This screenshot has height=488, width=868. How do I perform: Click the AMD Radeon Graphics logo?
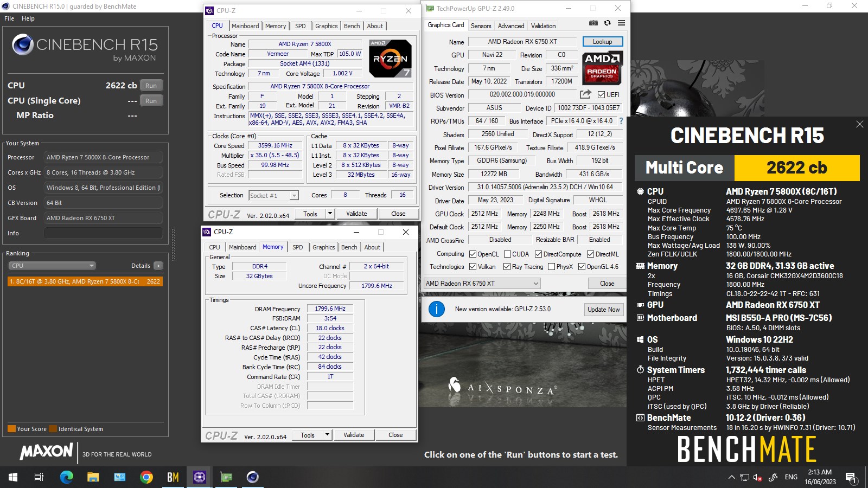[603, 68]
